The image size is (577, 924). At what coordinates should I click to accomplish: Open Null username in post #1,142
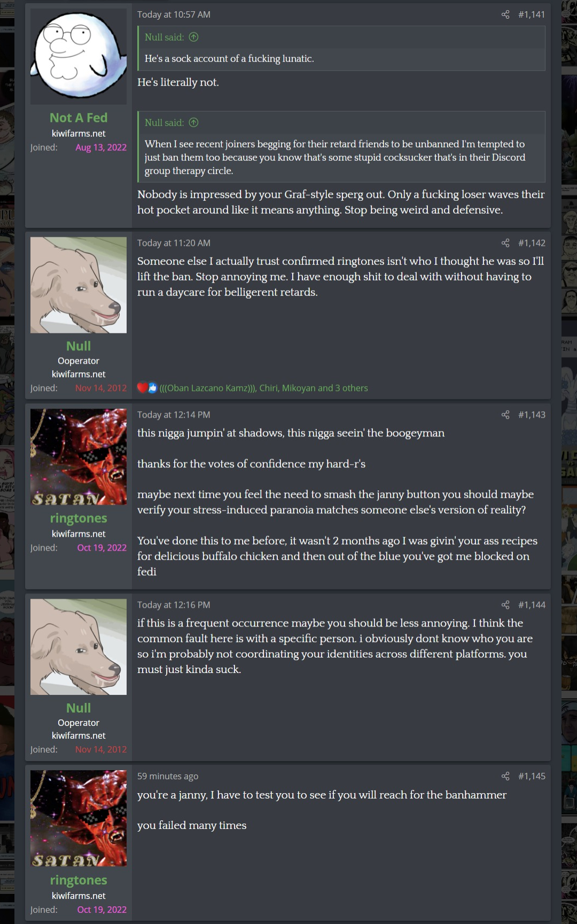79,346
